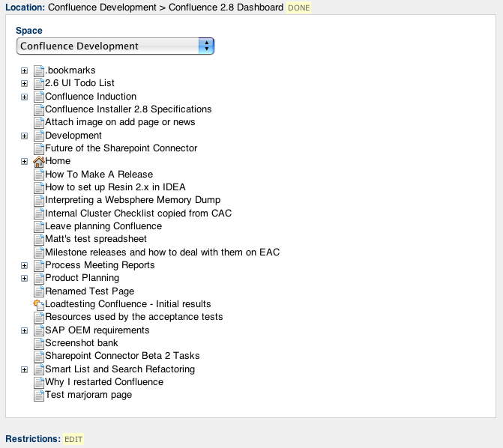
Task: Click page icon beside Matt's test spreadsheet
Action: pyautogui.click(x=39, y=240)
